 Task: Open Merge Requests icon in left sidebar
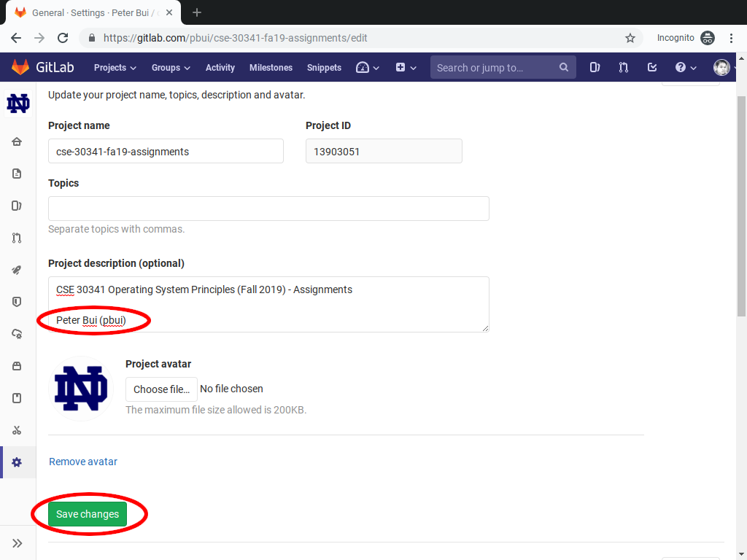(17, 238)
